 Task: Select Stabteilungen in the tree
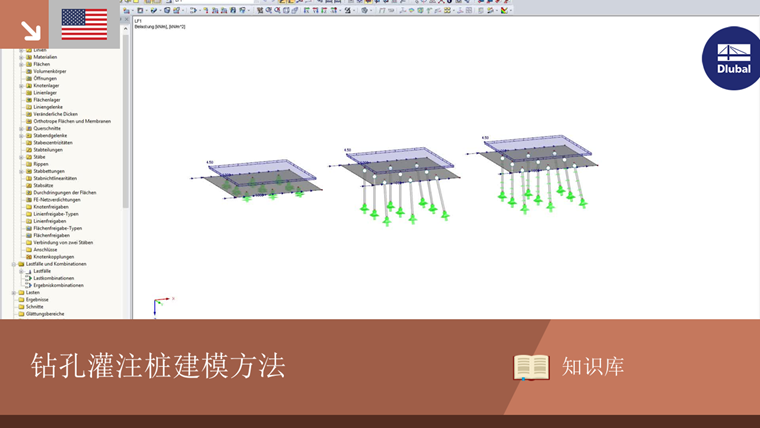pyautogui.click(x=48, y=150)
